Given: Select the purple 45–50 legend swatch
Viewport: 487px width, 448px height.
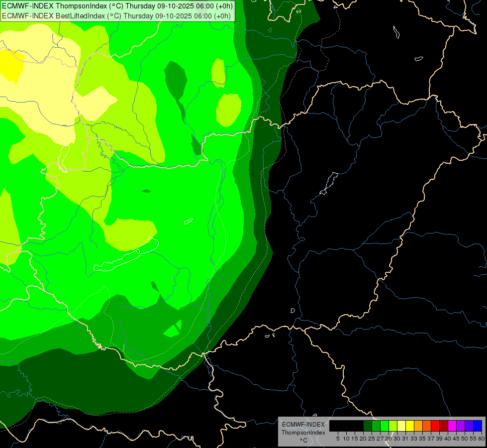Looking at the screenshot, I should [x=461, y=426].
